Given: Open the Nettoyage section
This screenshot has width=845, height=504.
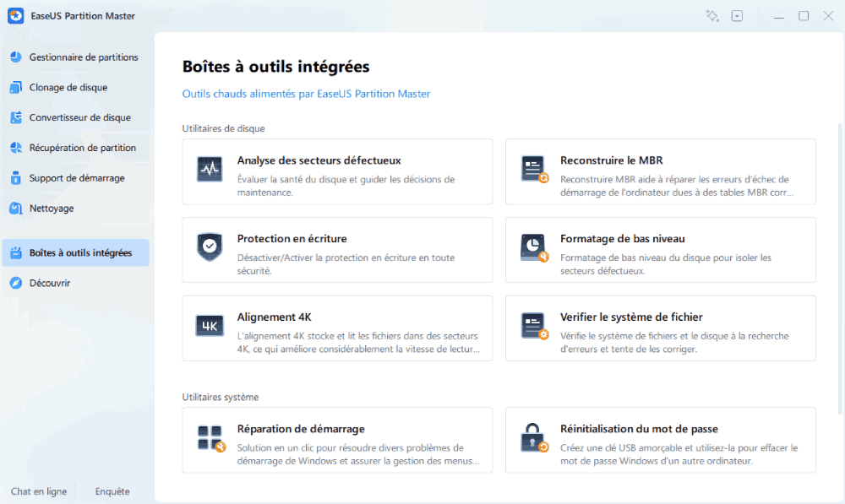Looking at the screenshot, I should (x=75, y=208).
